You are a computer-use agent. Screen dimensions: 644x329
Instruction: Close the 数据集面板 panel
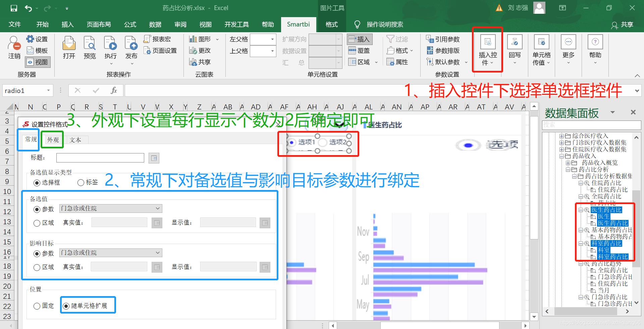[x=633, y=112]
